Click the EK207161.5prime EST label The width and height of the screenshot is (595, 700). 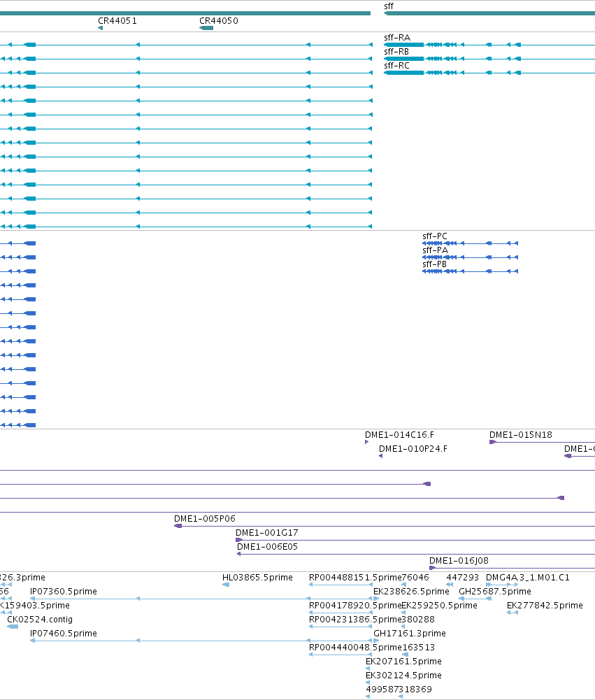point(403,661)
